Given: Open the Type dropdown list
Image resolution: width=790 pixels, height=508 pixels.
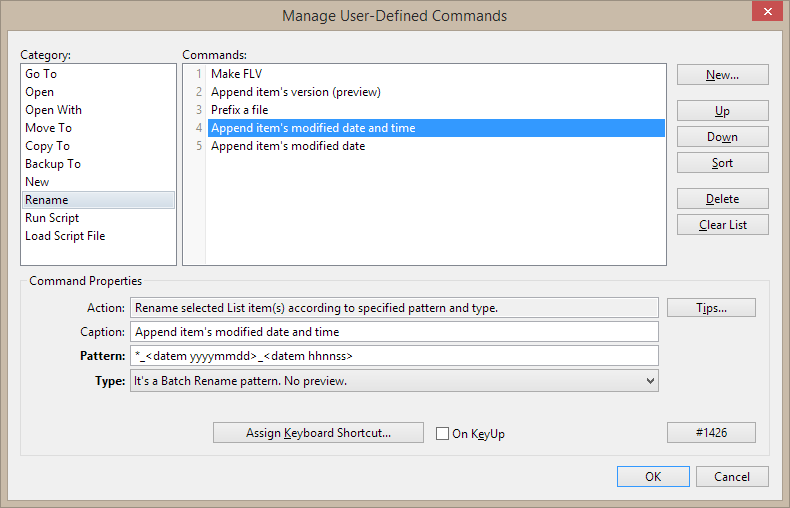Looking at the screenshot, I should click(x=650, y=381).
